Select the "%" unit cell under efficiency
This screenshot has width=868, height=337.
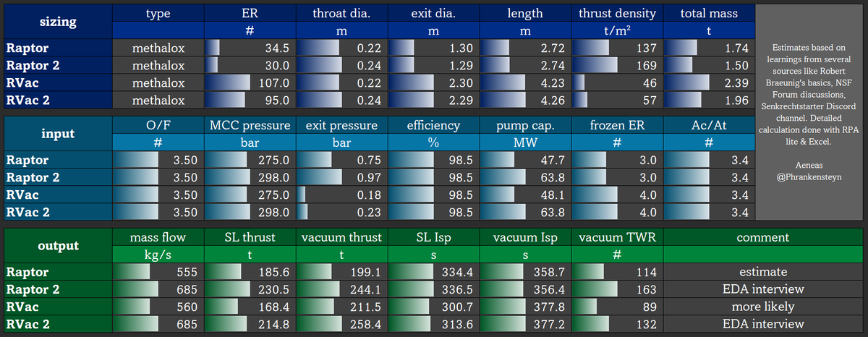click(x=433, y=142)
